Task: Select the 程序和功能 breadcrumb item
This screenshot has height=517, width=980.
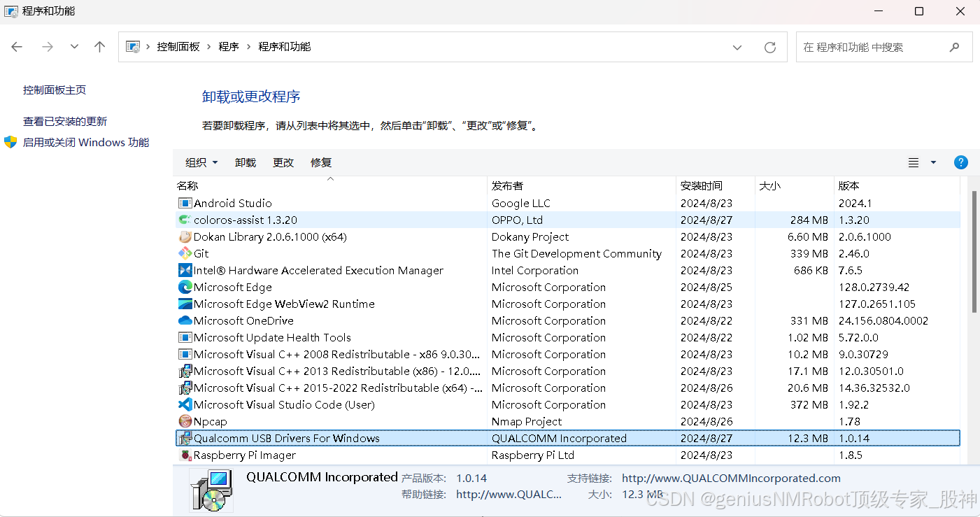Action: coord(285,47)
